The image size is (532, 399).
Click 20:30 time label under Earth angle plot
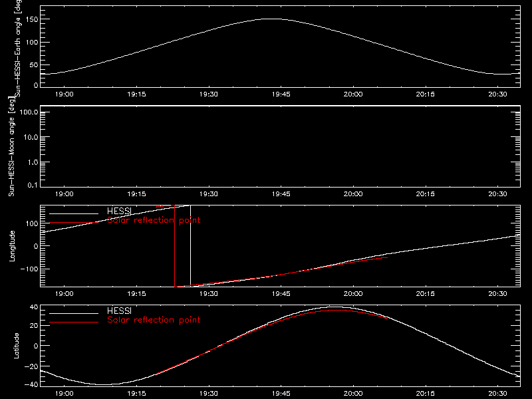point(497,94)
